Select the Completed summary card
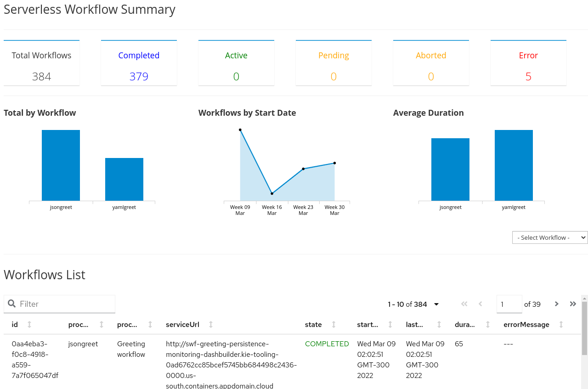588x389 pixels. 139,63
